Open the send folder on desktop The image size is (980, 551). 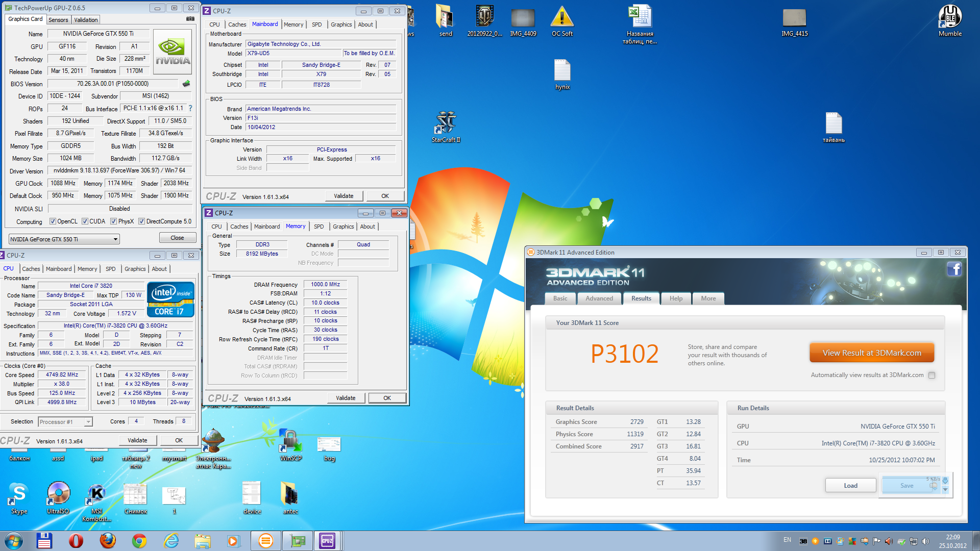pyautogui.click(x=446, y=21)
